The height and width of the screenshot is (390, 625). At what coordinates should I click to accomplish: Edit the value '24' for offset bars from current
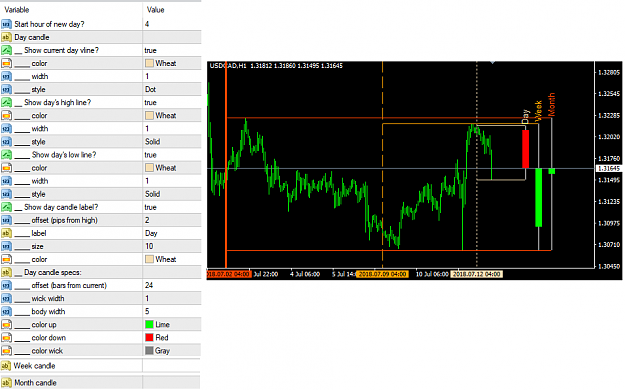coord(149,286)
